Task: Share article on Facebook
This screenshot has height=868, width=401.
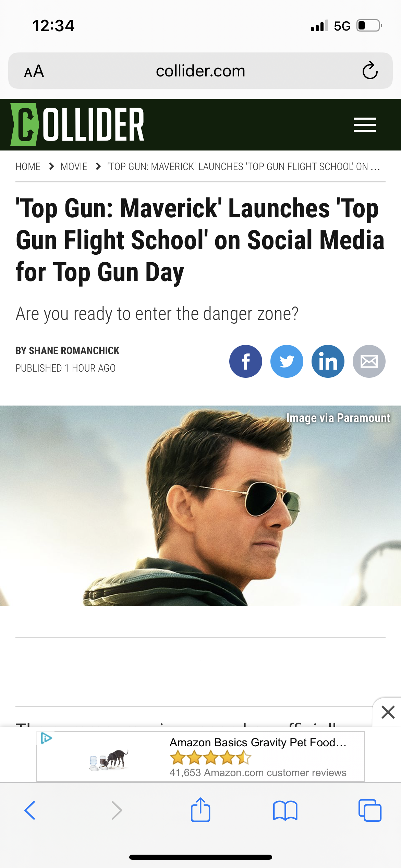Action: [246, 361]
